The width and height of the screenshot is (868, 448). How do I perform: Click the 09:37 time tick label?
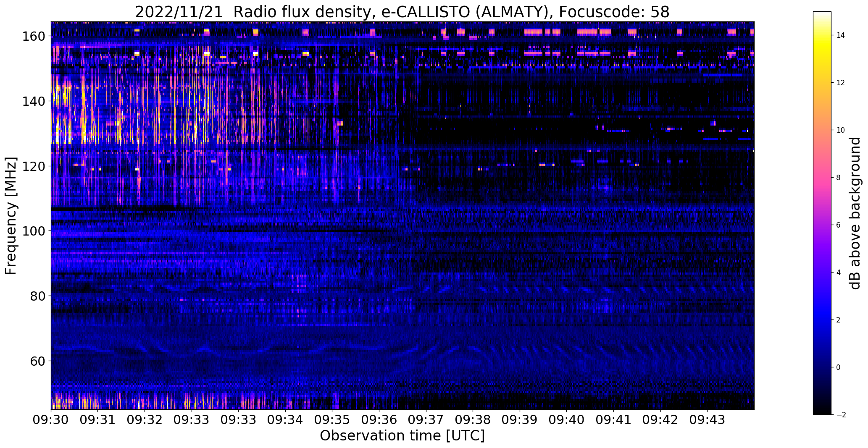tap(426, 419)
